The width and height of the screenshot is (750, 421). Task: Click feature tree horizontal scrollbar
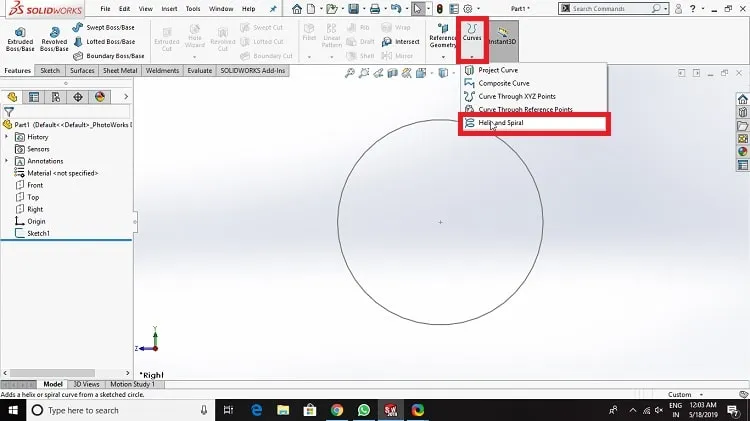53,373
